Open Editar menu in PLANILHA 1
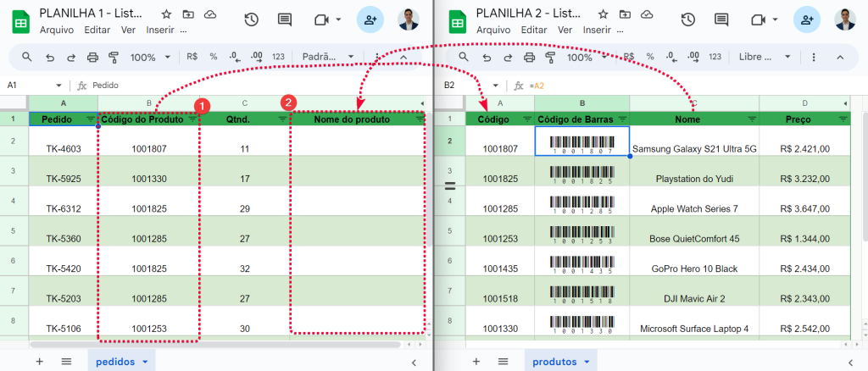Image resolution: width=868 pixels, height=371 pixels. (x=97, y=30)
